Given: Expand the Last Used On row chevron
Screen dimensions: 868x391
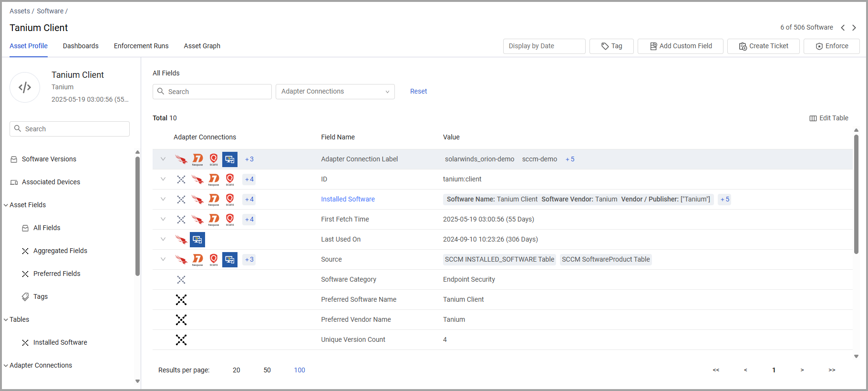Looking at the screenshot, I should point(163,239).
